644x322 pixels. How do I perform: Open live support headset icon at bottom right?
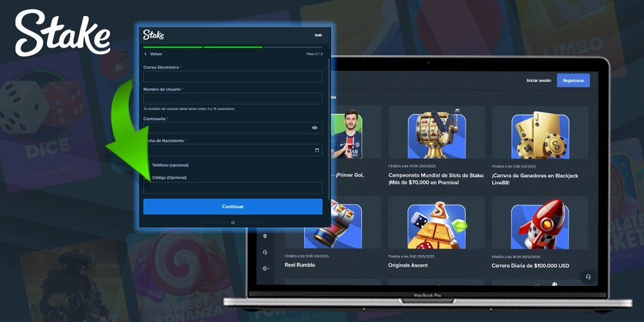click(x=587, y=276)
